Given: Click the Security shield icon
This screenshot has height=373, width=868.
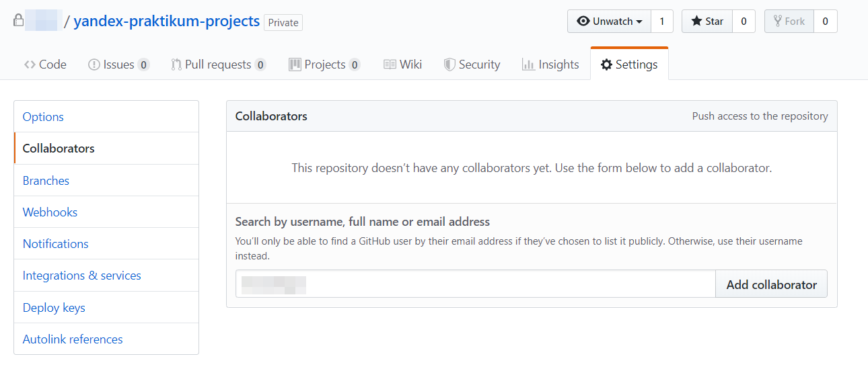Looking at the screenshot, I should pyautogui.click(x=449, y=65).
